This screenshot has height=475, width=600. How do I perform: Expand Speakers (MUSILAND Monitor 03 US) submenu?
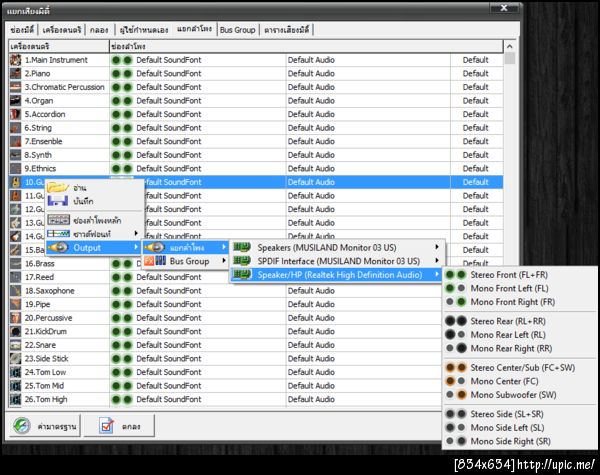(x=337, y=247)
